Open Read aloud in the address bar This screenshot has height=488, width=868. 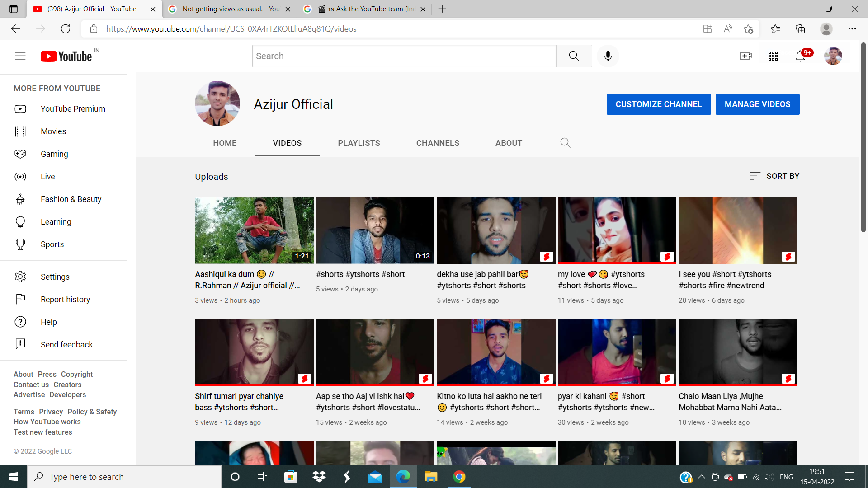[x=728, y=29]
